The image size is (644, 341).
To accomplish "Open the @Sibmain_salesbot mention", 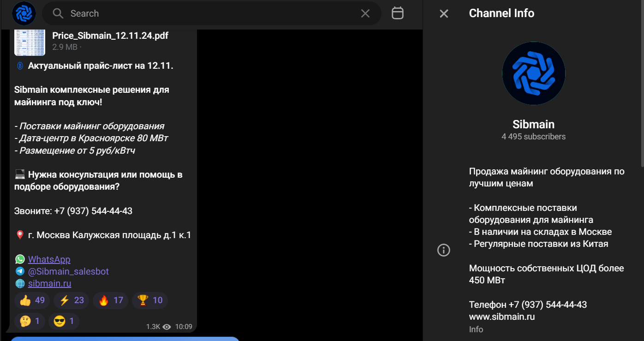I will pyautogui.click(x=68, y=271).
